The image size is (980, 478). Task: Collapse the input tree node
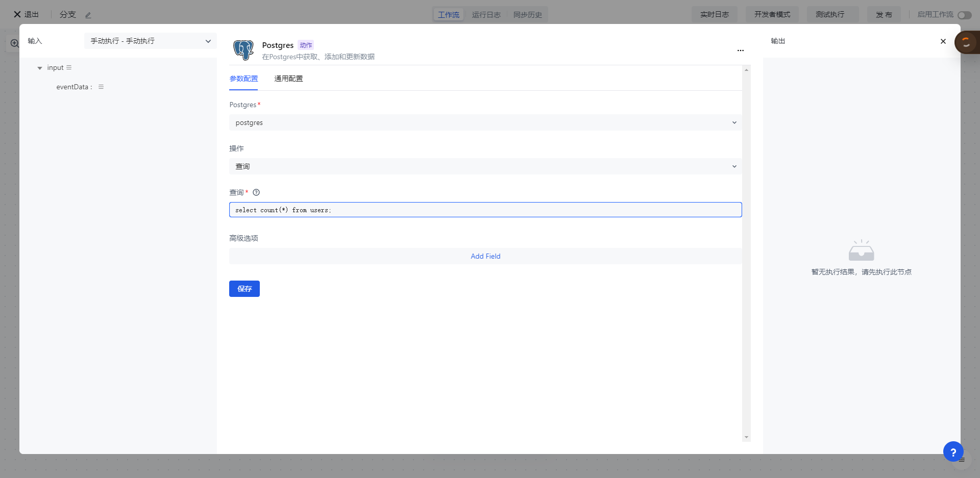tap(40, 68)
